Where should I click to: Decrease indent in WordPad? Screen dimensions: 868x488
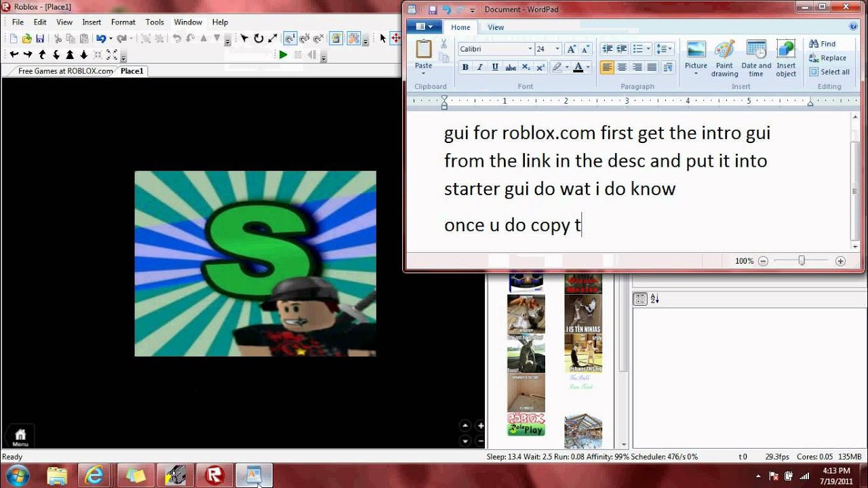607,49
